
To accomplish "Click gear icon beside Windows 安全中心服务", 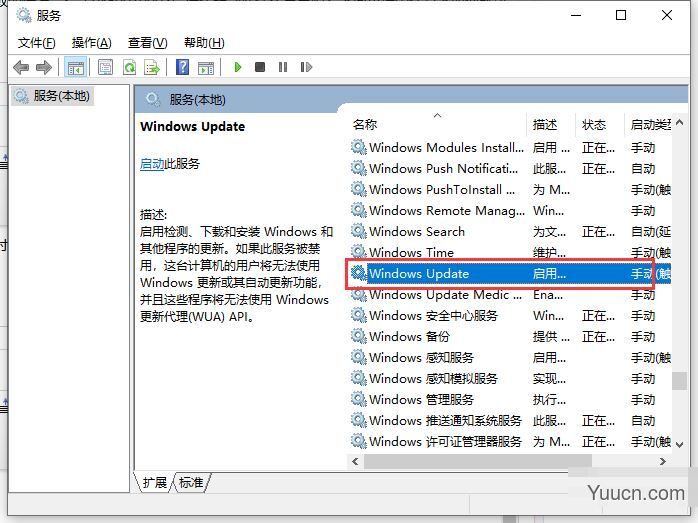I will tap(358, 315).
